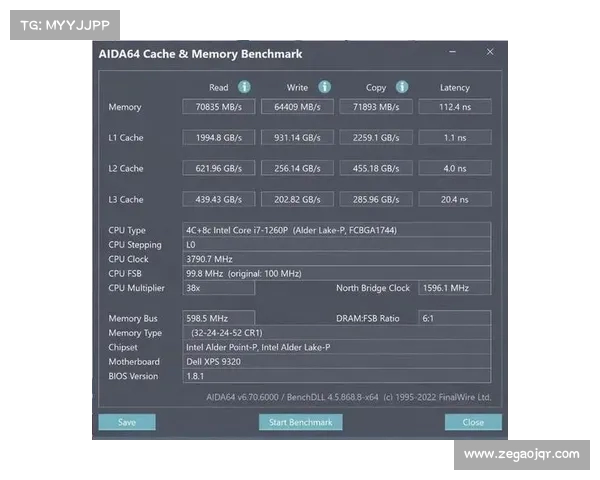Screen dimensions: 600x480
Task: Select L2 Cache Copy value 455.18 GB/s
Action: [376, 168]
